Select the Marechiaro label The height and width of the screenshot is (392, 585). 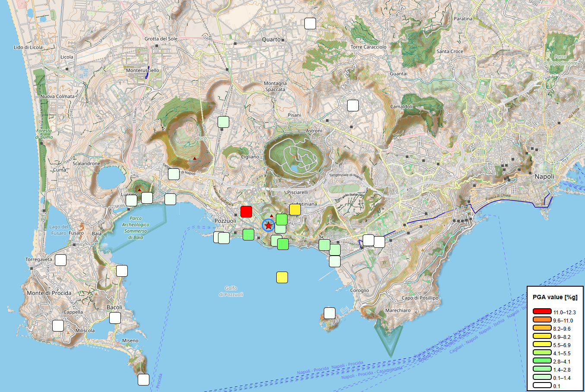(x=398, y=310)
